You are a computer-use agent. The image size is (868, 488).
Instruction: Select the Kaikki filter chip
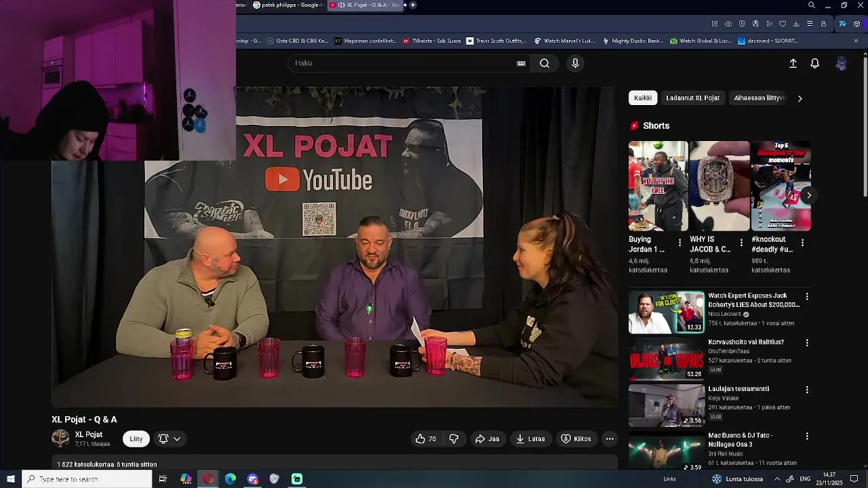click(x=643, y=98)
